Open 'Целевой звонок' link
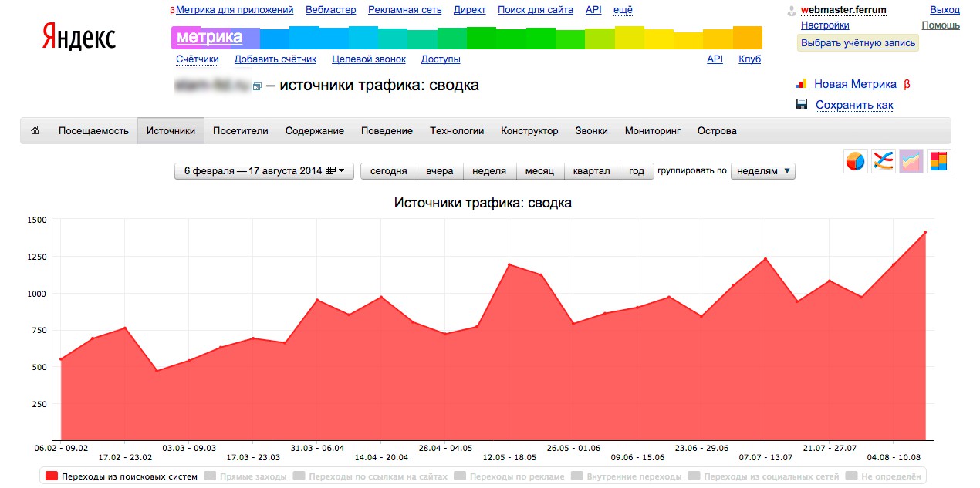 coord(369,59)
